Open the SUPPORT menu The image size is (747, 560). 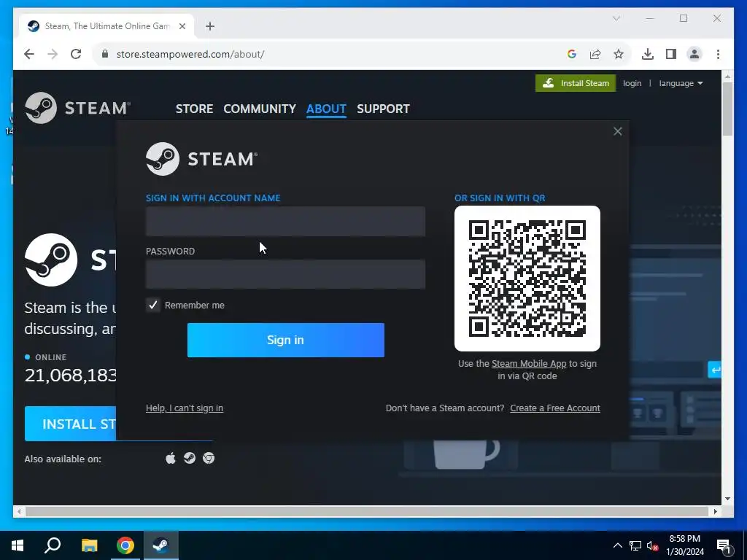point(383,109)
